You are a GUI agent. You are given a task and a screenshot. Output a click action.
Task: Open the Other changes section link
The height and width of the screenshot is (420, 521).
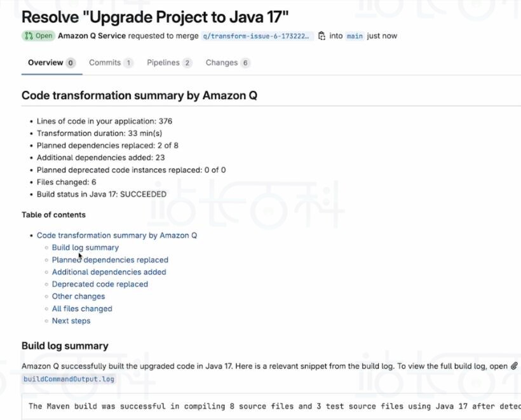pos(78,296)
